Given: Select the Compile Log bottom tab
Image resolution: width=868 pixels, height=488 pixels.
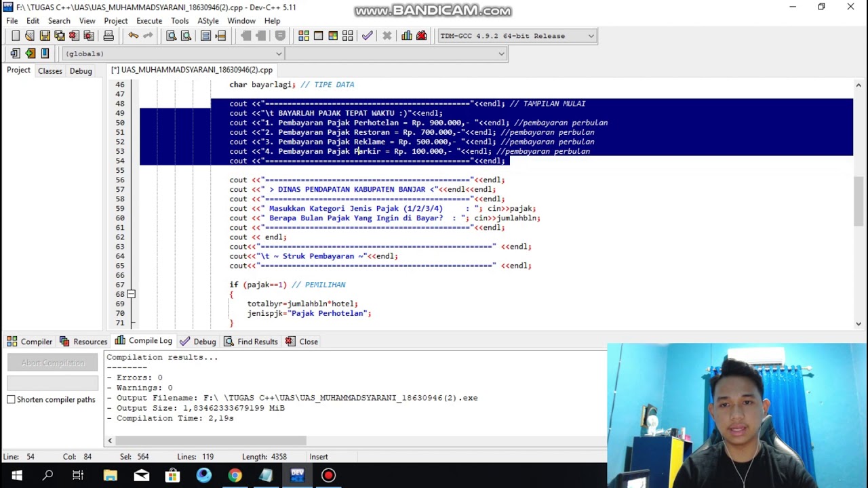Looking at the screenshot, I should pyautogui.click(x=144, y=341).
